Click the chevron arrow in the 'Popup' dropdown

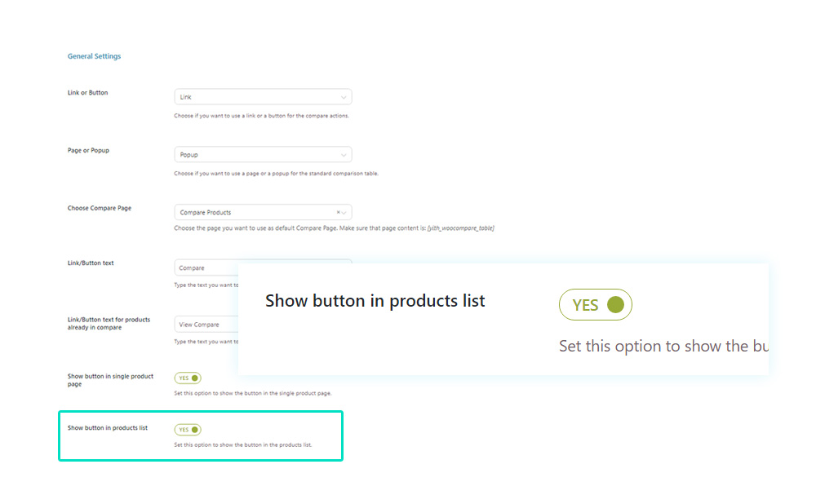344,154
